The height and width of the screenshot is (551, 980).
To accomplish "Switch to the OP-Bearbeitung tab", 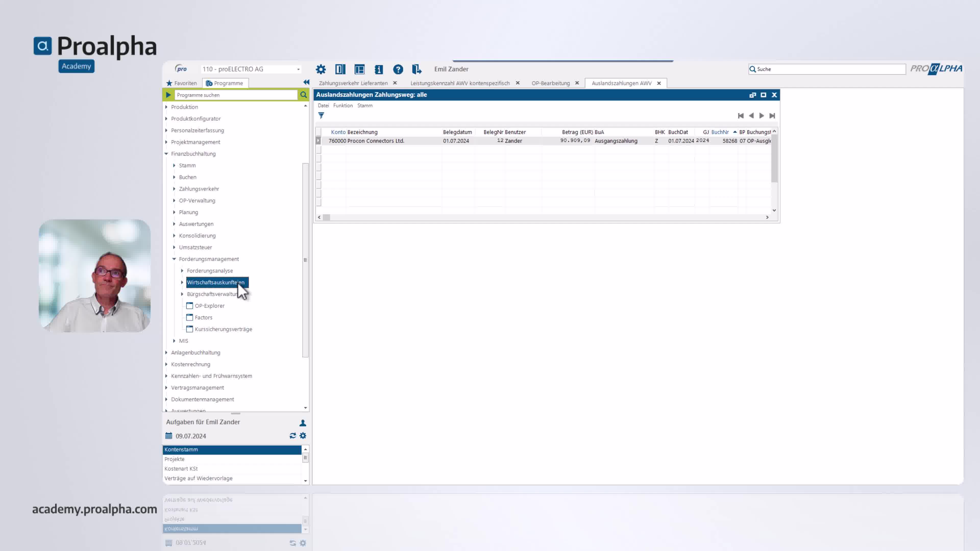I will pyautogui.click(x=550, y=83).
